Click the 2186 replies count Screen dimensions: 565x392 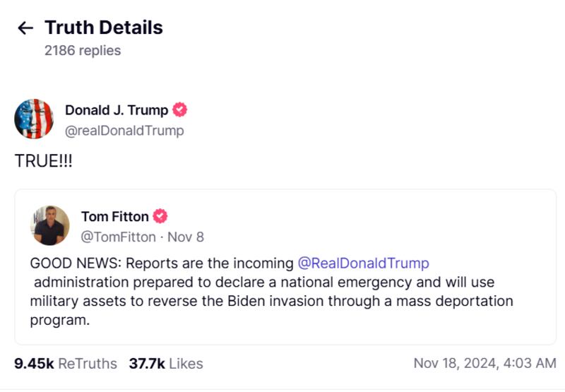[x=83, y=50]
